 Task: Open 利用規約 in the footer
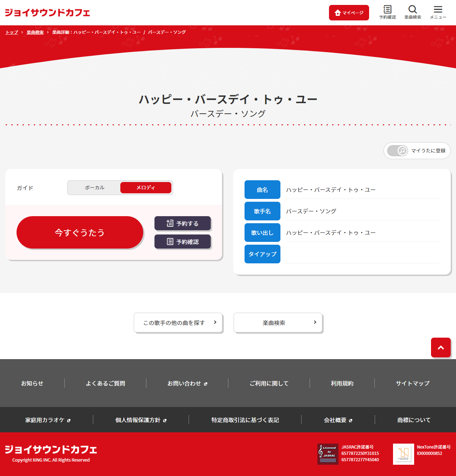point(342,383)
